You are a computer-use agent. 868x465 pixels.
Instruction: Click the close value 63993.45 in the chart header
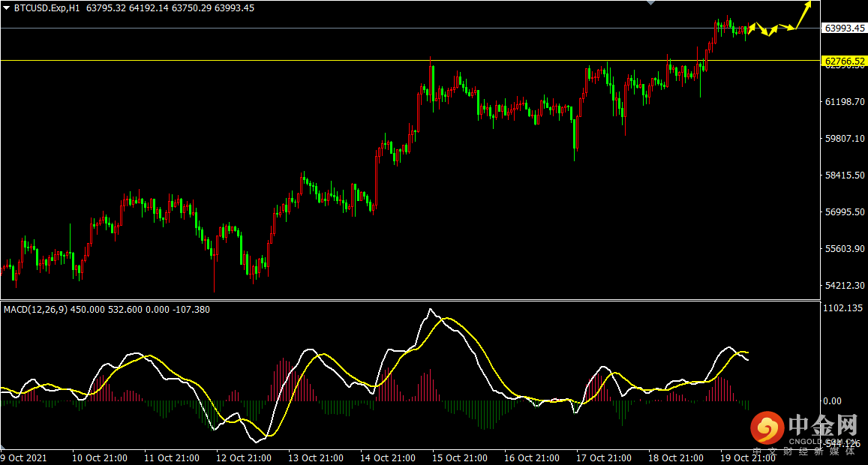point(236,8)
